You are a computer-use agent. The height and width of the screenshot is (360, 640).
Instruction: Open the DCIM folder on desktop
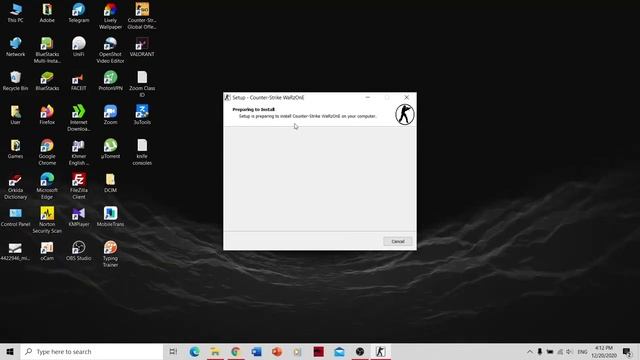pyautogui.click(x=110, y=182)
